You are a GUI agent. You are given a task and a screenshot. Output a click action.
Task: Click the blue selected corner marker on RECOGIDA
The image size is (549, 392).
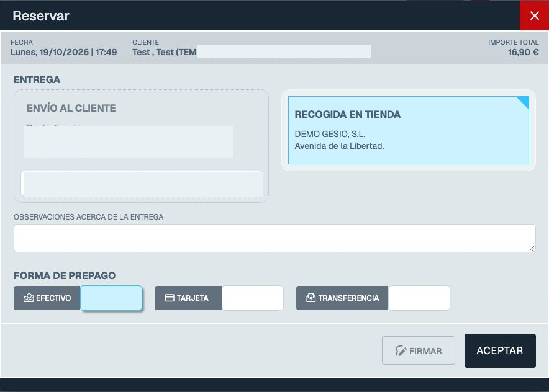tap(524, 101)
